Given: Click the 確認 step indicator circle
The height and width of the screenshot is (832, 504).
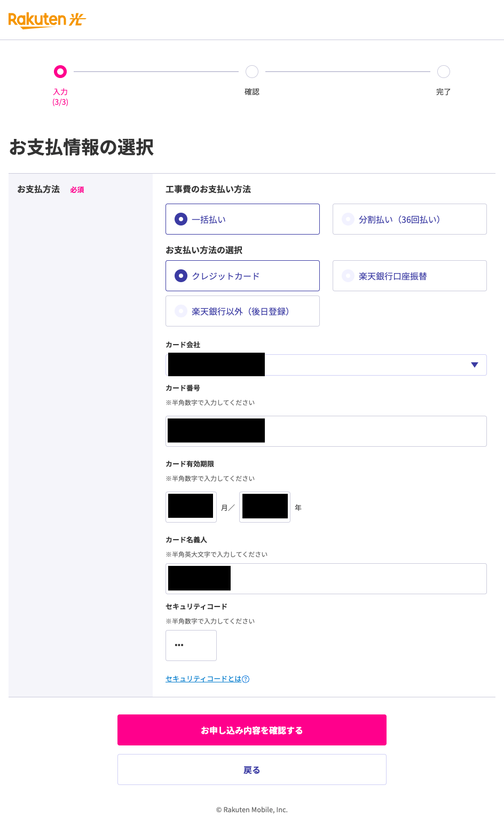Looking at the screenshot, I should (252, 72).
